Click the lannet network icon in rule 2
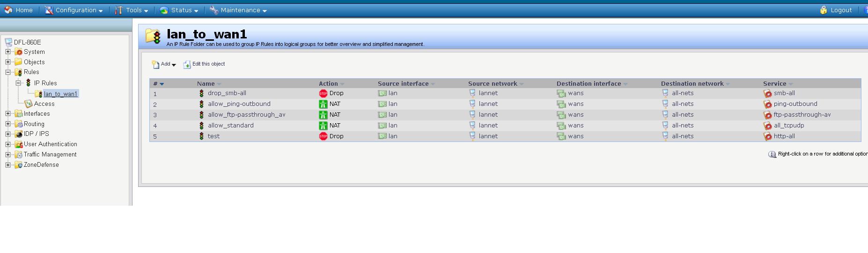This screenshot has width=868, height=253. [x=472, y=104]
